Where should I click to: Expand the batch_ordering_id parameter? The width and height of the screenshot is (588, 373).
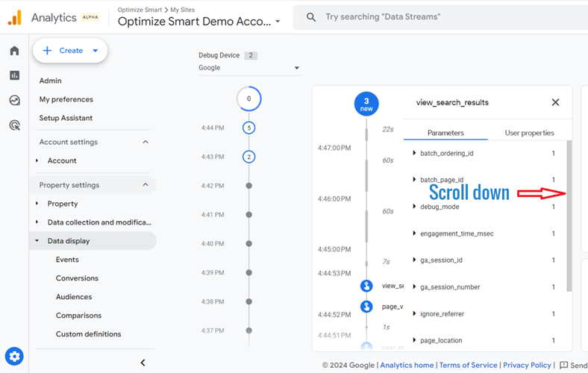(x=414, y=153)
